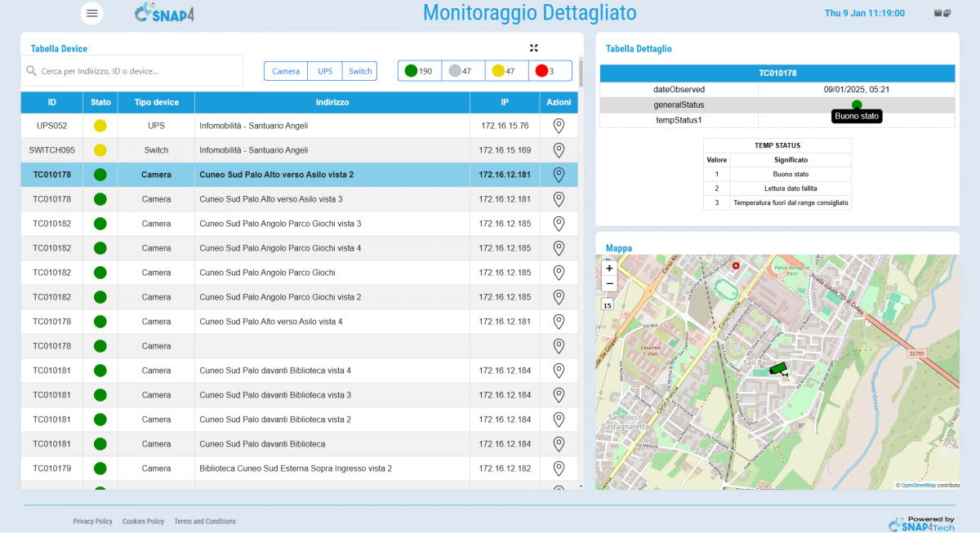The image size is (980, 533).
Task: Open the Privacy Policy link
Action: [92, 522]
